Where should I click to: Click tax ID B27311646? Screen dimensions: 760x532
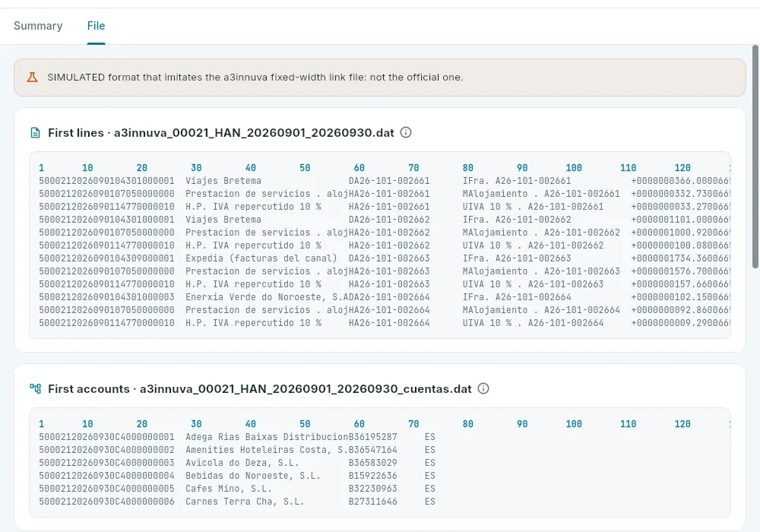372,502
